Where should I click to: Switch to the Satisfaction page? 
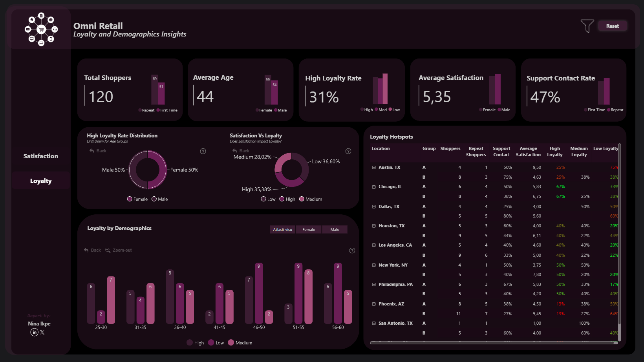click(41, 156)
